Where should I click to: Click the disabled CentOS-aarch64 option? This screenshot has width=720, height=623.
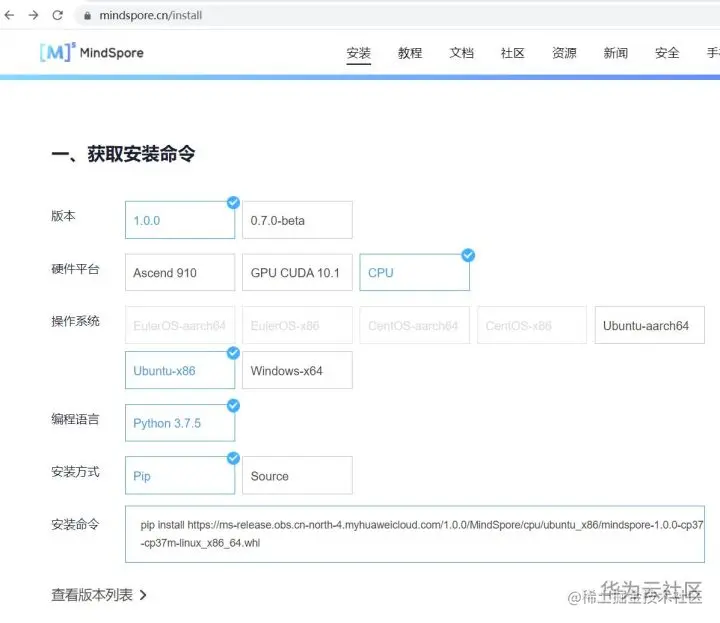point(415,325)
